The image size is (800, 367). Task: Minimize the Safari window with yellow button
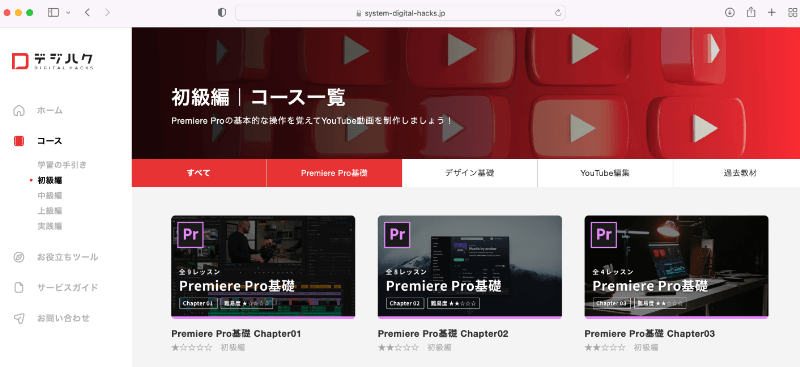(18, 13)
